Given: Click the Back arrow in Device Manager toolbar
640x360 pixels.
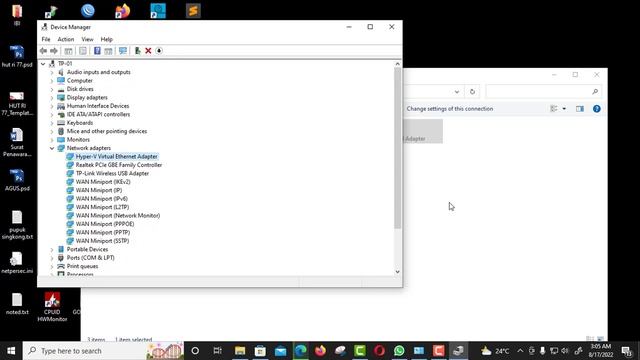Looking at the screenshot, I should point(43,51).
